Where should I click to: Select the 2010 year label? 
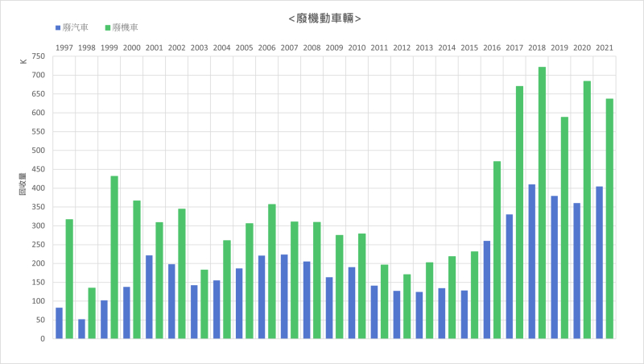(357, 48)
